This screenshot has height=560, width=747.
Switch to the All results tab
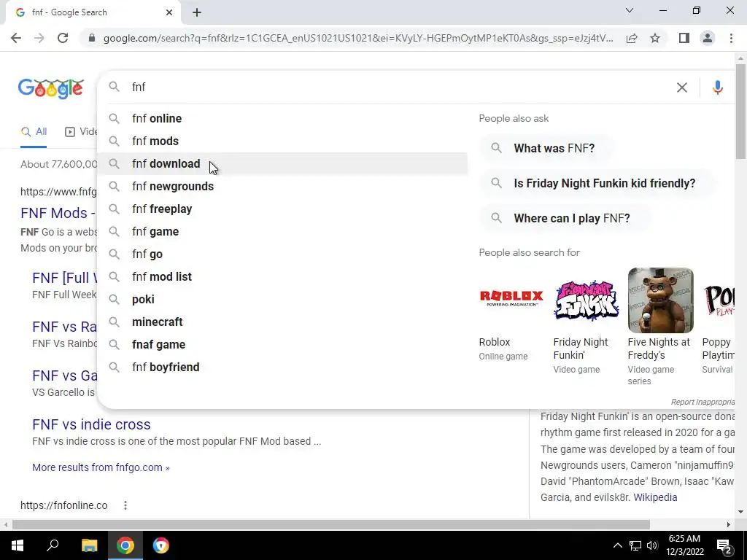34,132
